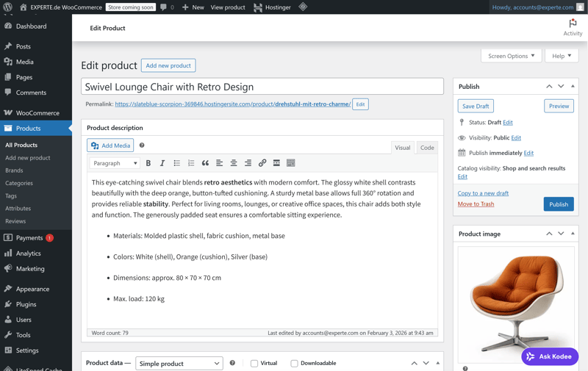
Task: Click the Move to Trash link
Action: pos(476,204)
